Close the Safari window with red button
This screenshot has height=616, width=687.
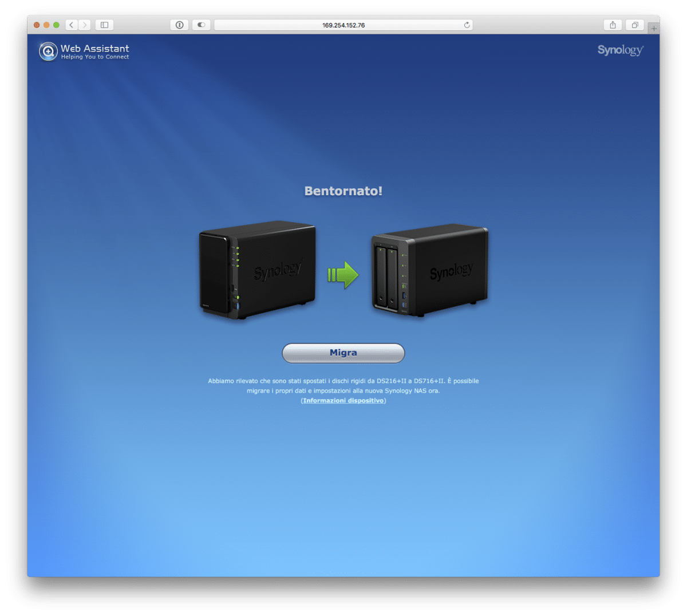[x=37, y=25]
